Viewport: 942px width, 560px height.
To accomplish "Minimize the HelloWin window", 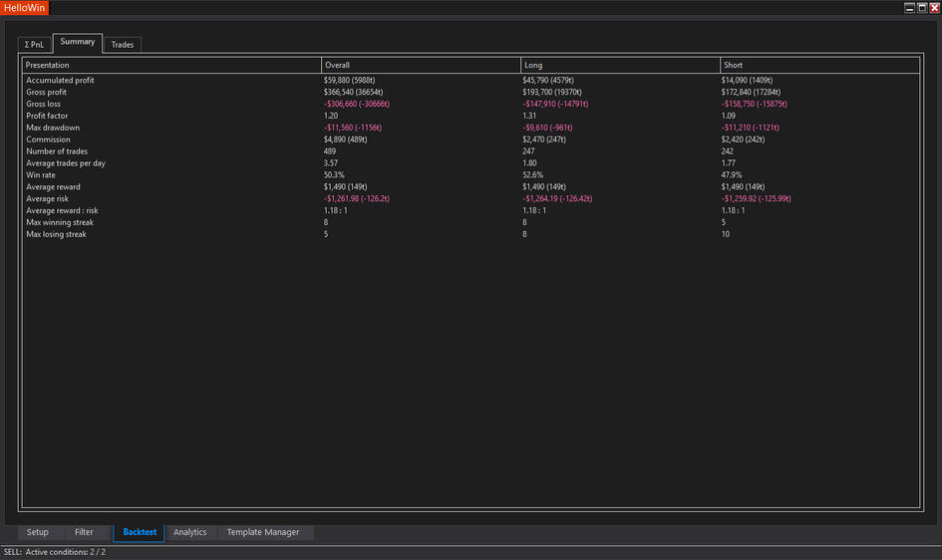I will click(909, 8).
